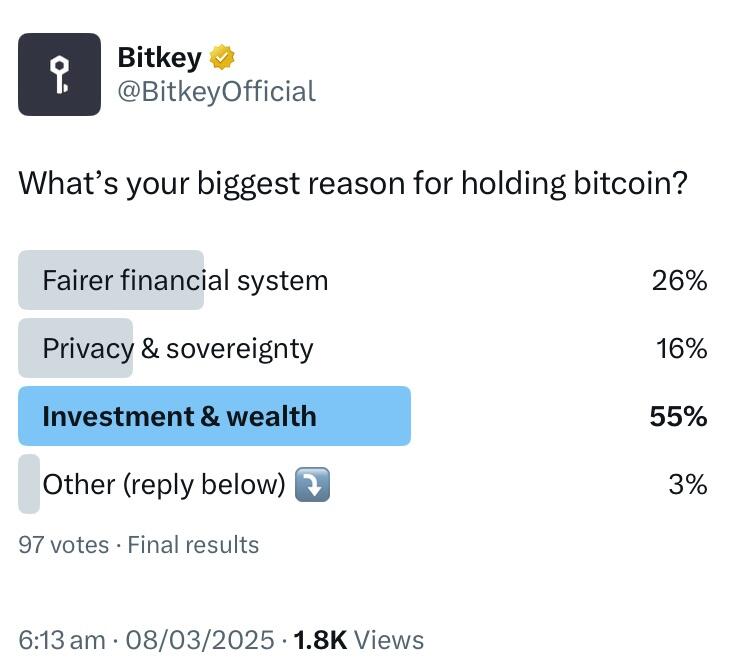Click the gold verified badge
Screen dimensions: 750x672
[x=222, y=57]
